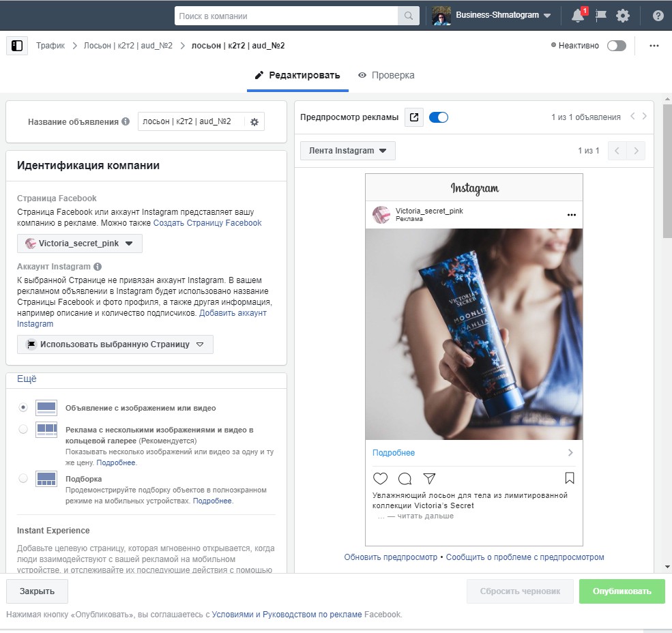Click the Поиск в компании search field
This screenshot has width=672, height=633.
coord(287,16)
